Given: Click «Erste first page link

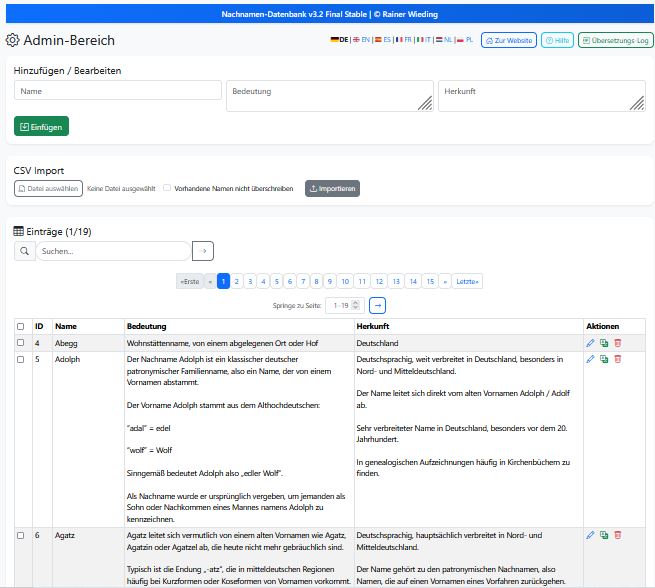Looking at the screenshot, I should click(x=190, y=281).
